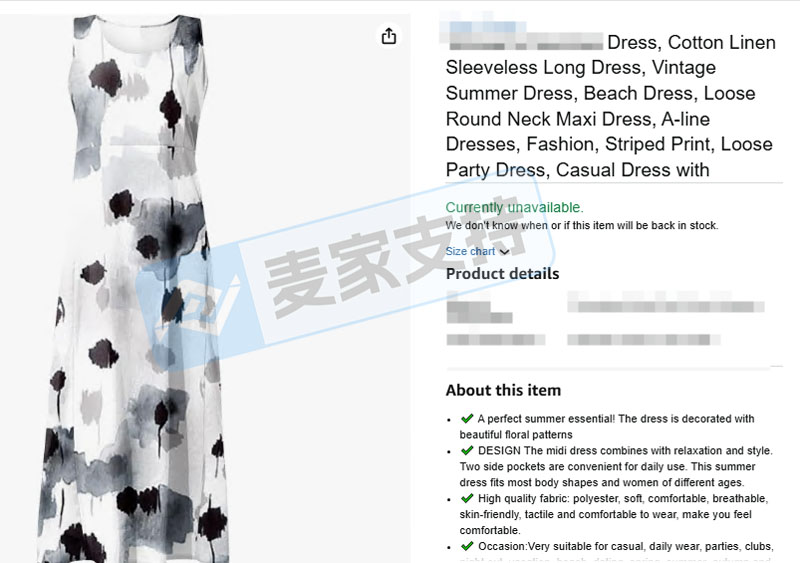Image resolution: width=800 pixels, height=563 pixels.
Task: Click green checkmark beside 'High quality fabric'
Action: (x=467, y=498)
